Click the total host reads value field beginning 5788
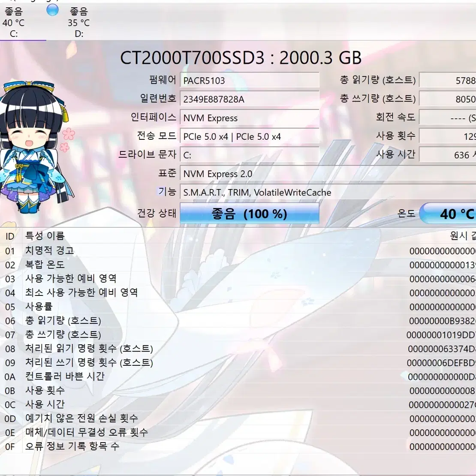The height and width of the screenshot is (476, 476). click(x=448, y=81)
